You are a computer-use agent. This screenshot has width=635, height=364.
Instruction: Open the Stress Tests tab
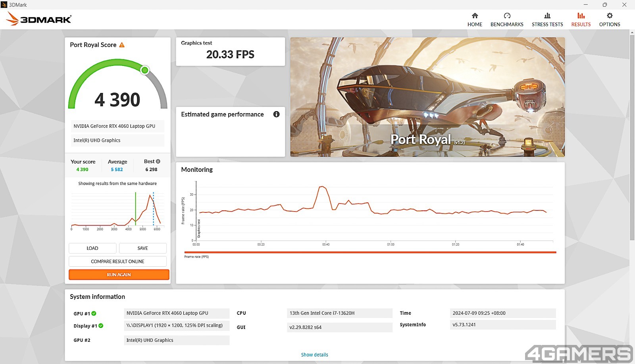pyautogui.click(x=547, y=19)
